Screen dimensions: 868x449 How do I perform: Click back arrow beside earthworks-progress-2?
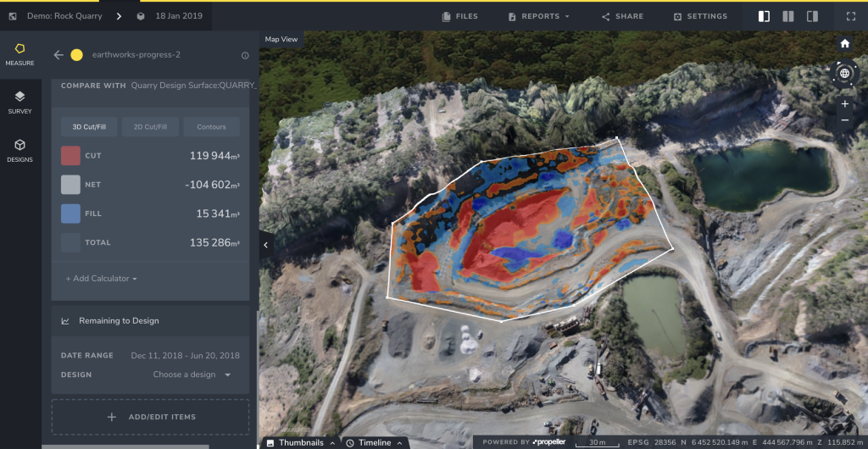(58, 55)
